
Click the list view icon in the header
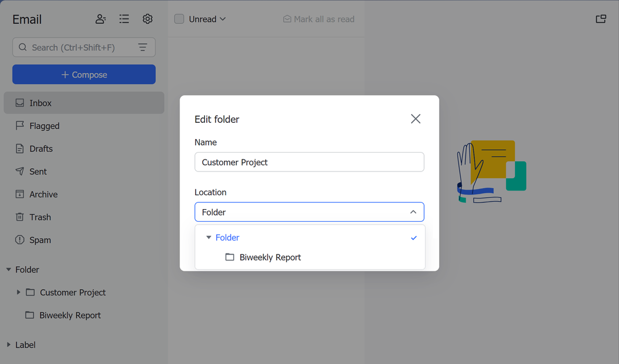(124, 18)
